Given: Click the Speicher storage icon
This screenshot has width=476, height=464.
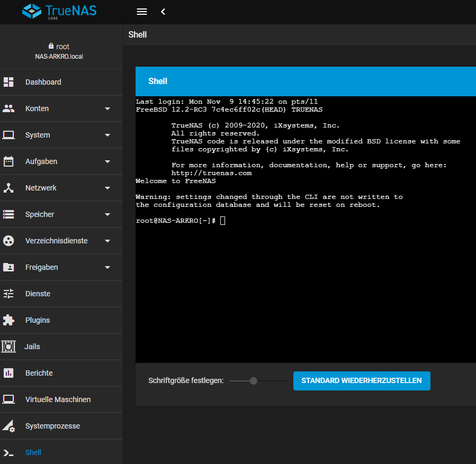Looking at the screenshot, I should click(8, 214).
